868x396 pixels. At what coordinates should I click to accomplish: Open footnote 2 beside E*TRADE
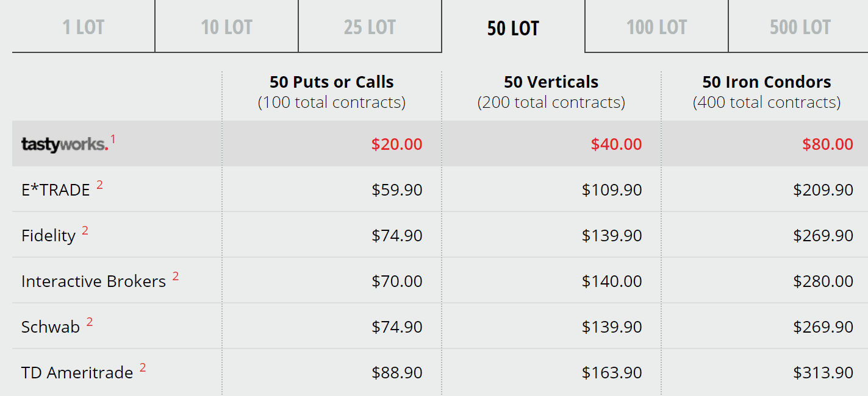coord(99,185)
